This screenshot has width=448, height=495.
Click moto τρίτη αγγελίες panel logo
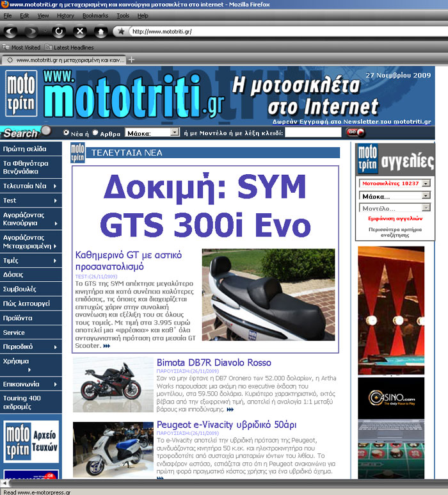click(395, 159)
